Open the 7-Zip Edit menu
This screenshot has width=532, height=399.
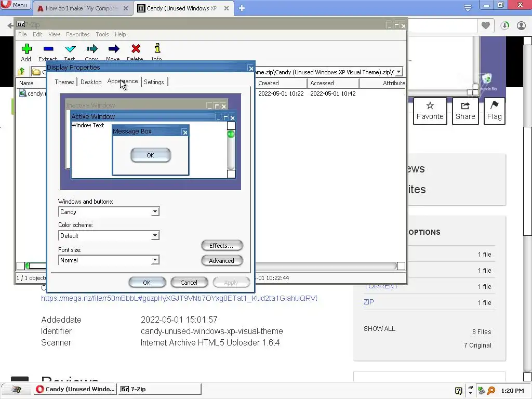[x=37, y=34]
